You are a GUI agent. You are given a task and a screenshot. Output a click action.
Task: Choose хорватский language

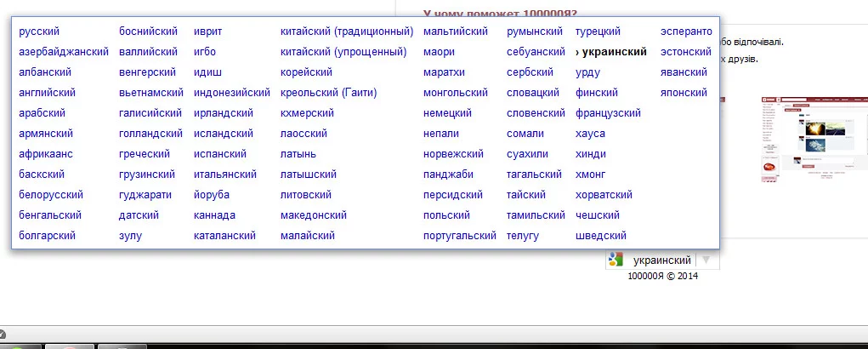click(x=604, y=194)
